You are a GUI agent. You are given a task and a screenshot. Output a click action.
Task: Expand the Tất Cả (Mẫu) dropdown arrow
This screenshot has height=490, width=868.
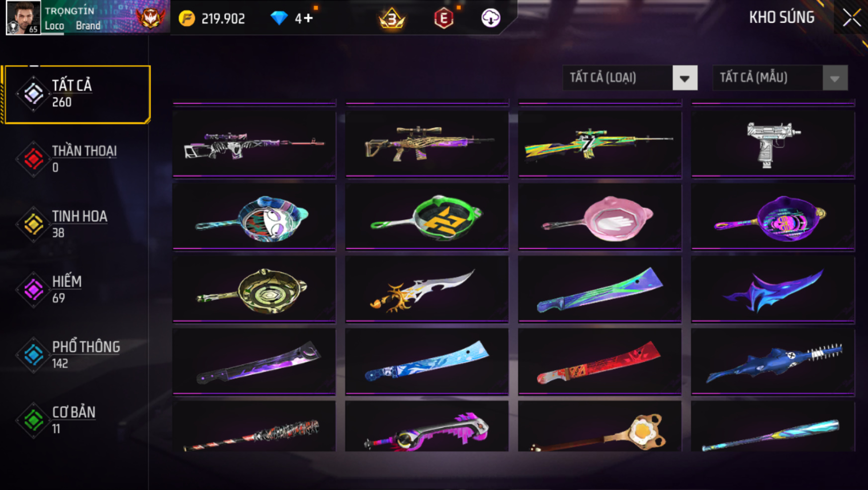tap(835, 78)
